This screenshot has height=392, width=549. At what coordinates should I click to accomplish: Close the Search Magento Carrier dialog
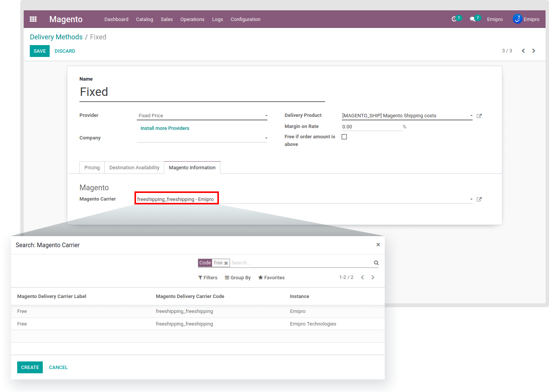point(378,245)
